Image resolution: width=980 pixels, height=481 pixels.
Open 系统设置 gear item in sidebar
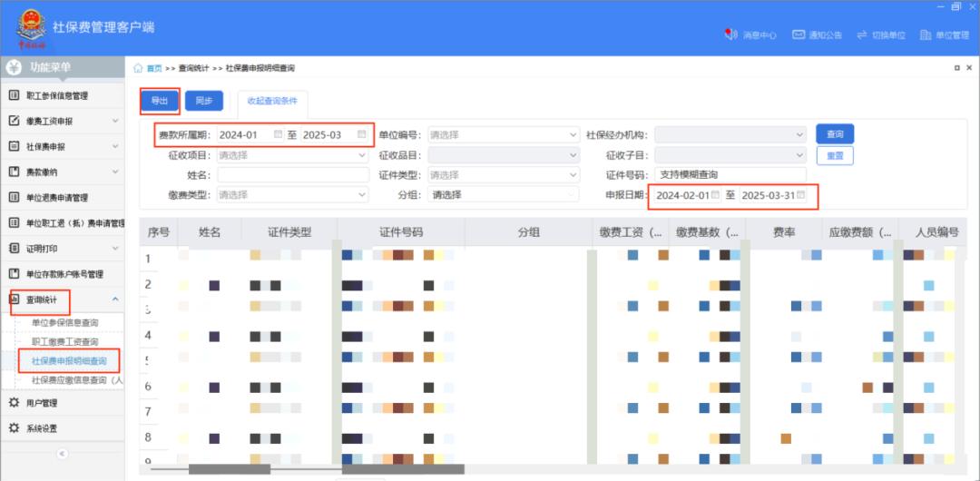(42, 428)
